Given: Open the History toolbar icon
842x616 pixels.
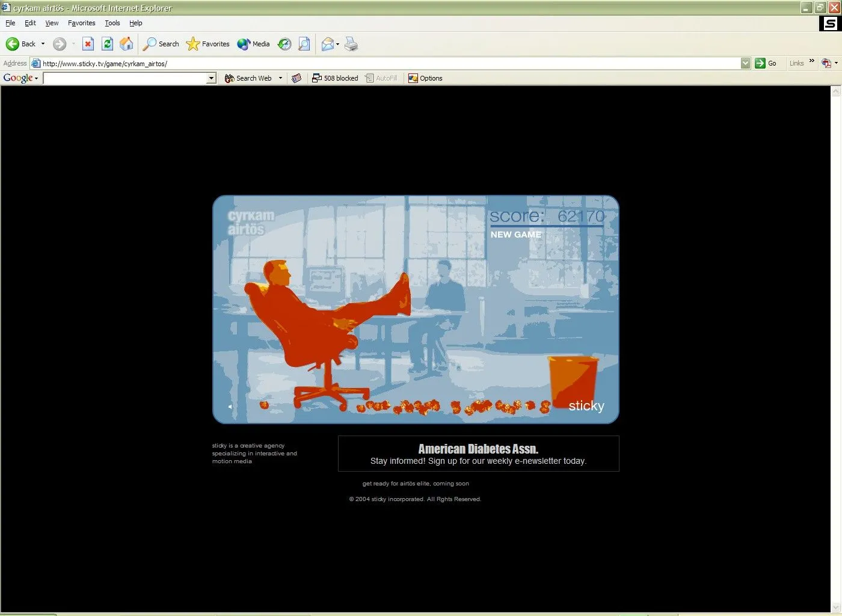Looking at the screenshot, I should [284, 44].
